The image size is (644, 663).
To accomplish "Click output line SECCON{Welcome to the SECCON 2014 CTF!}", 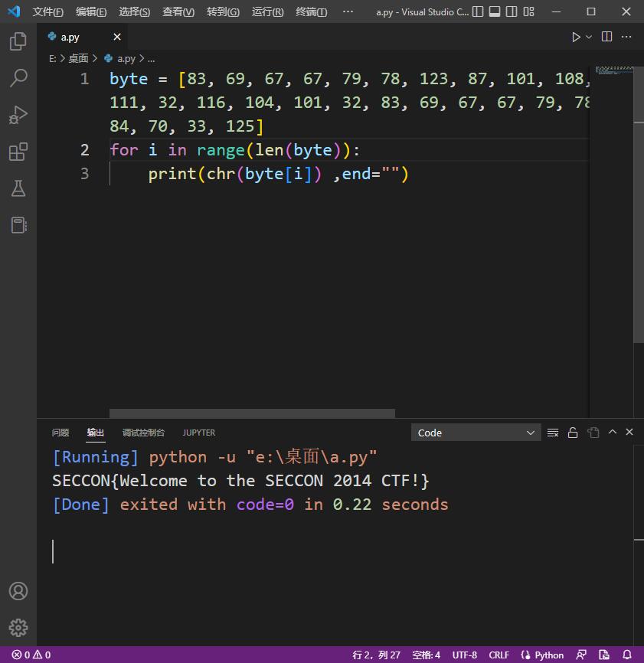I will point(240,481).
